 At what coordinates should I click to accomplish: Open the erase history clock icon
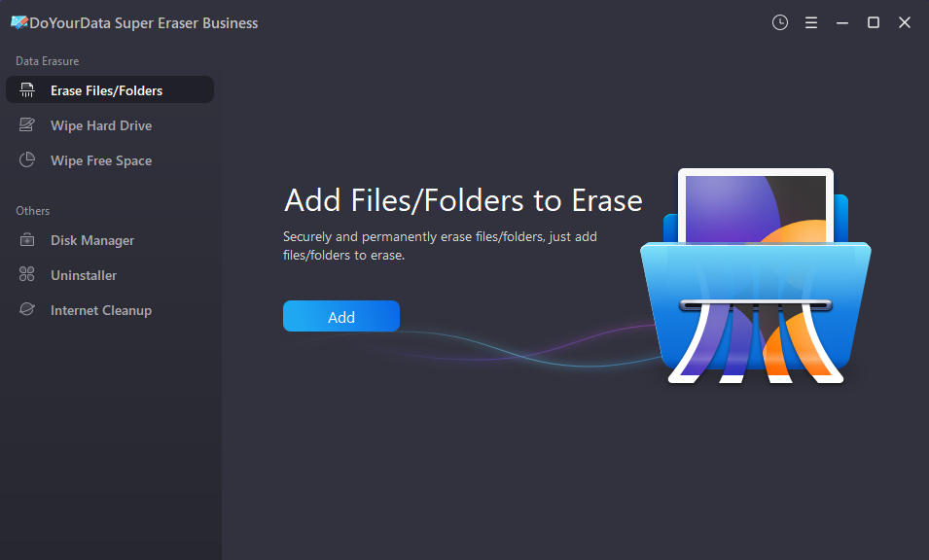(780, 22)
